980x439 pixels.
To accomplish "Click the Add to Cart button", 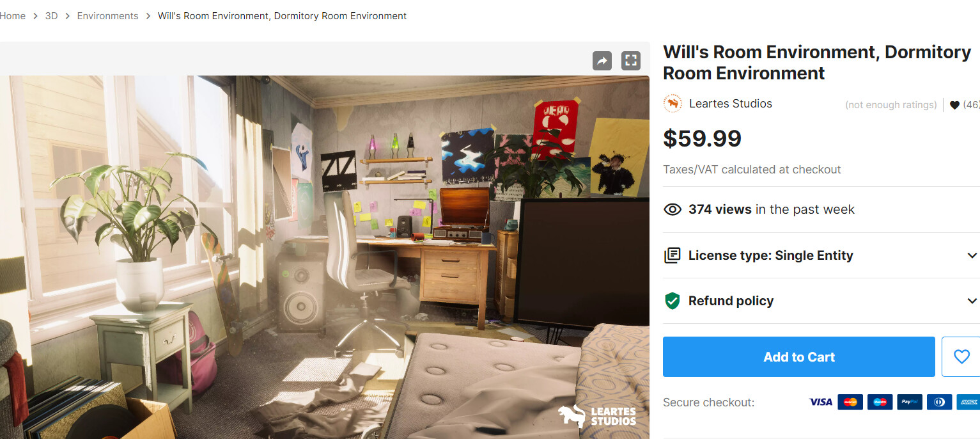I will [x=799, y=356].
